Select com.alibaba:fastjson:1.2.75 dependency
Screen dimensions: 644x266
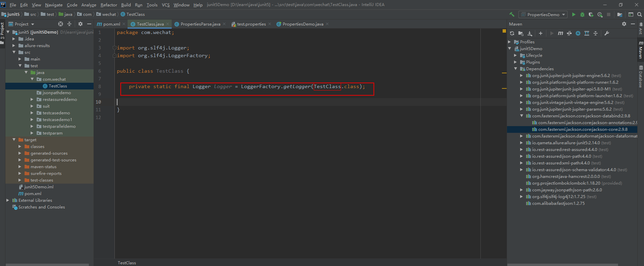(x=558, y=203)
